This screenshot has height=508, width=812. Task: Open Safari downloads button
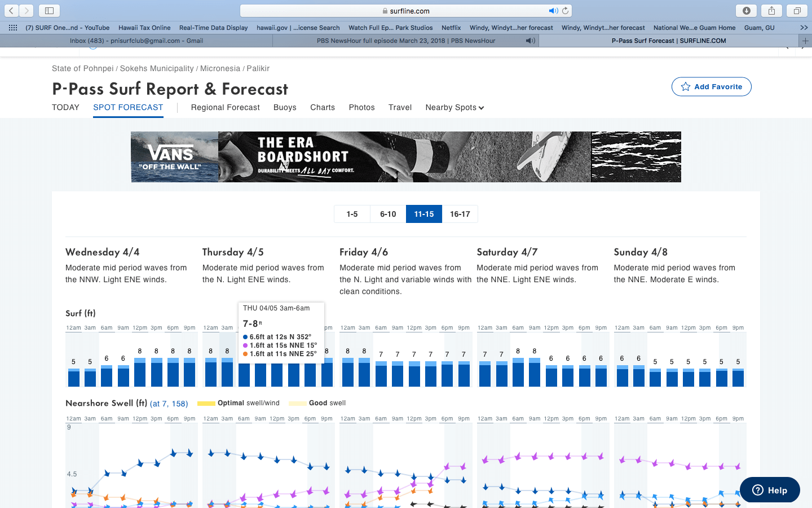click(x=746, y=11)
